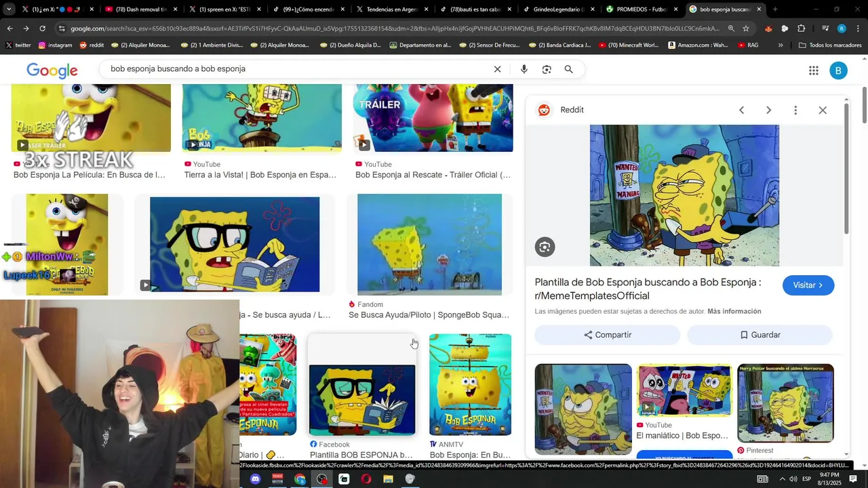This screenshot has height=488, width=868.
Task: Open the Google account avatar
Action: tap(839, 70)
